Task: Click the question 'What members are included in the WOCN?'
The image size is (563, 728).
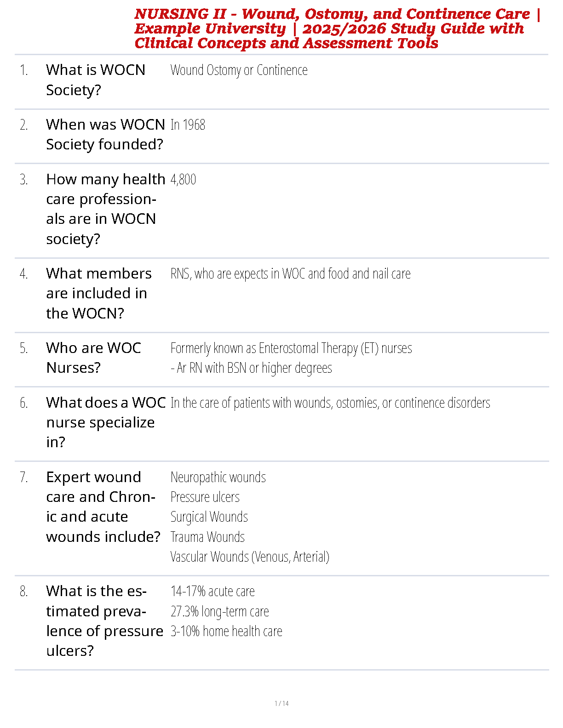Action: [x=98, y=293]
